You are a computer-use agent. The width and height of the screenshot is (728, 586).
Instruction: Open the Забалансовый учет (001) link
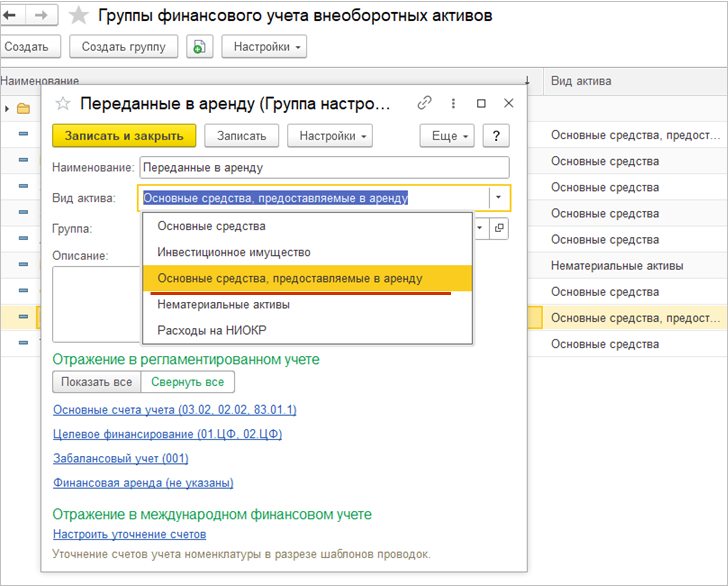(x=120, y=459)
